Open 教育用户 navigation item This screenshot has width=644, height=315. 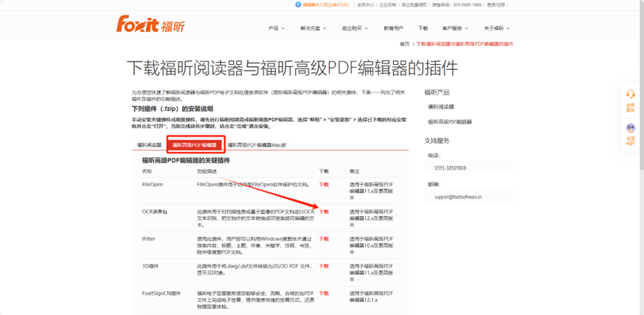pyautogui.click(x=393, y=28)
